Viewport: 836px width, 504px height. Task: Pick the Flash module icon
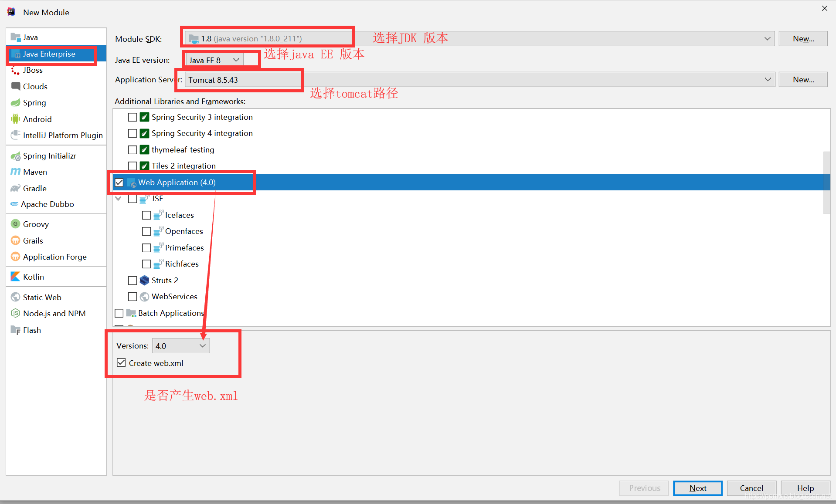[x=16, y=330]
